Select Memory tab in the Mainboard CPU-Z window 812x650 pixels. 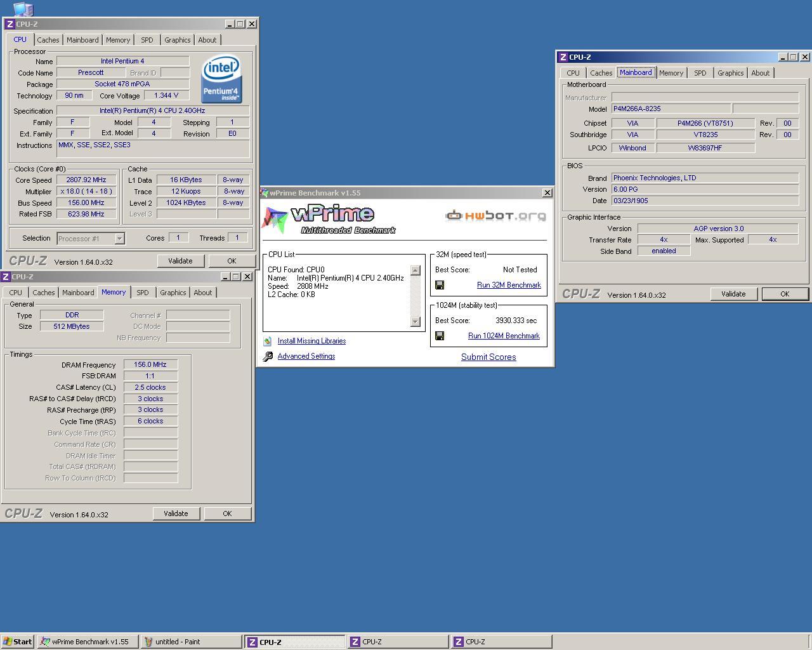671,73
